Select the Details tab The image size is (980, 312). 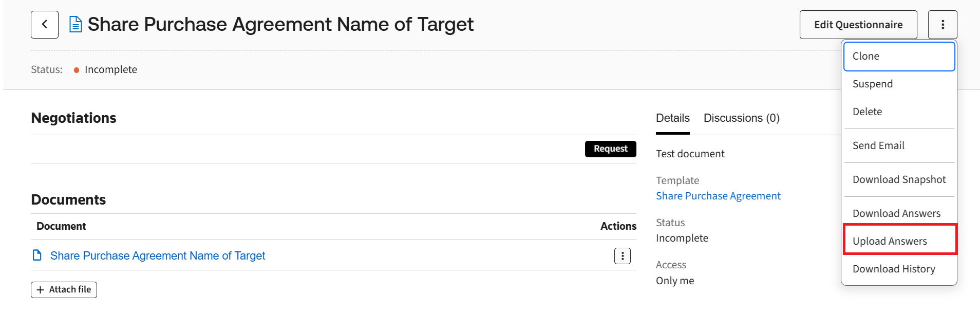pyautogui.click(x=672, y=118)
